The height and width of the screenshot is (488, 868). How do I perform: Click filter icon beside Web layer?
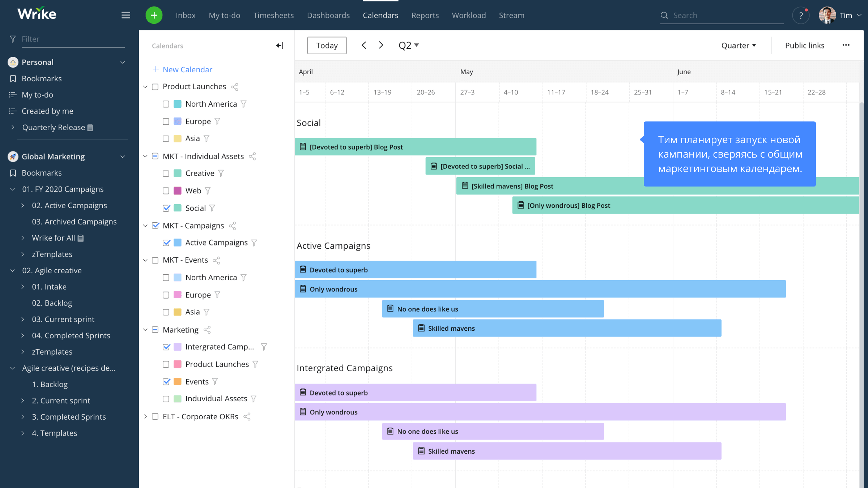click(x=208, y=191)
